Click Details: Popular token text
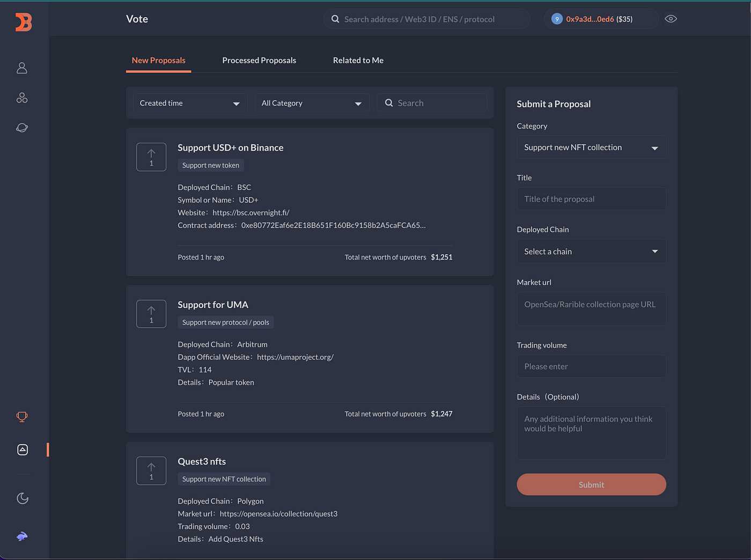Viewport: 751px width, 560px height. [216, 382]
